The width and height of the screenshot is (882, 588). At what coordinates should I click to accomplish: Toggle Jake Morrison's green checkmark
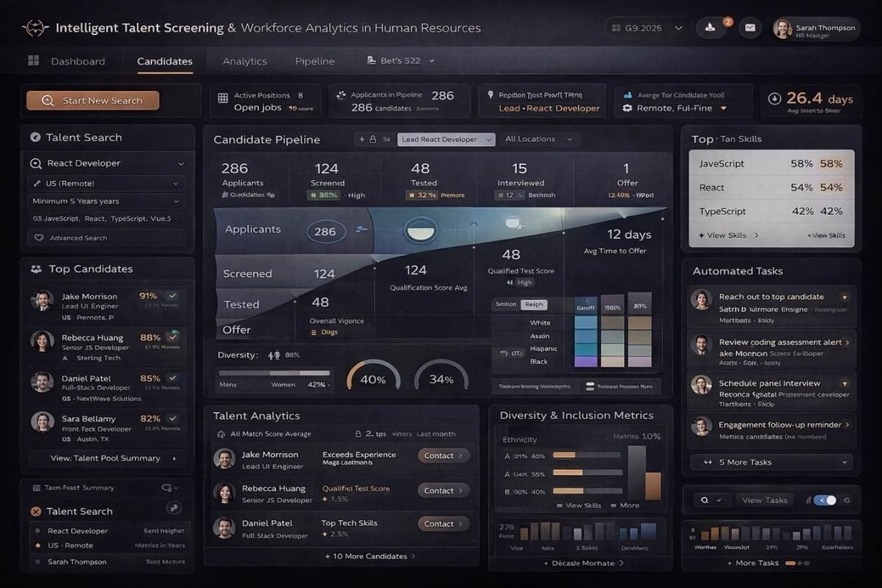tap(173, 295)
